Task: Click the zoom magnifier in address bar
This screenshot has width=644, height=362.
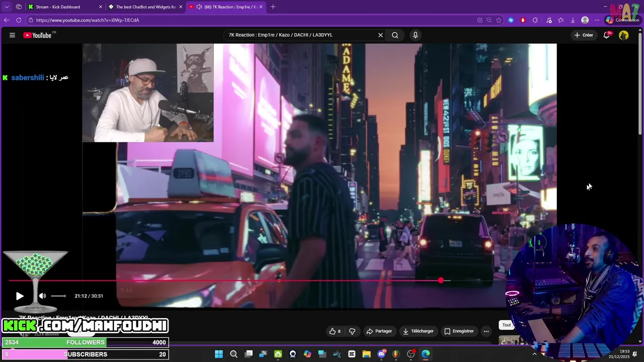Action: coord(489,20)
